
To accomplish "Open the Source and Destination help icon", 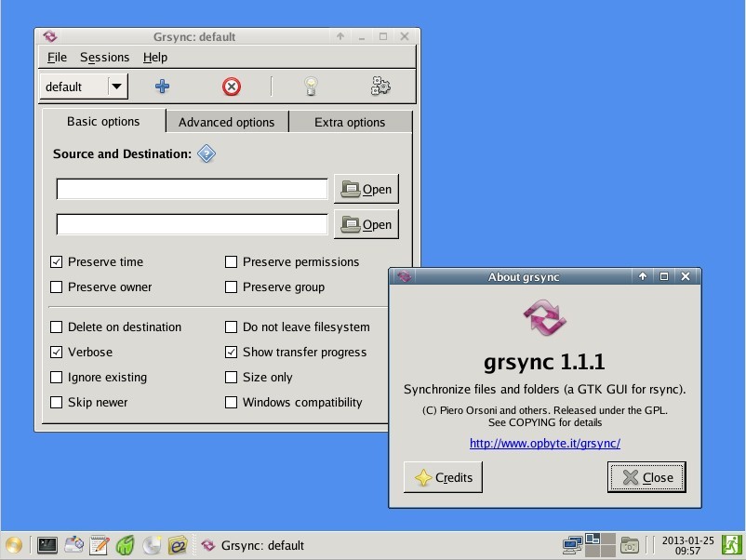I will coord(206,153).
